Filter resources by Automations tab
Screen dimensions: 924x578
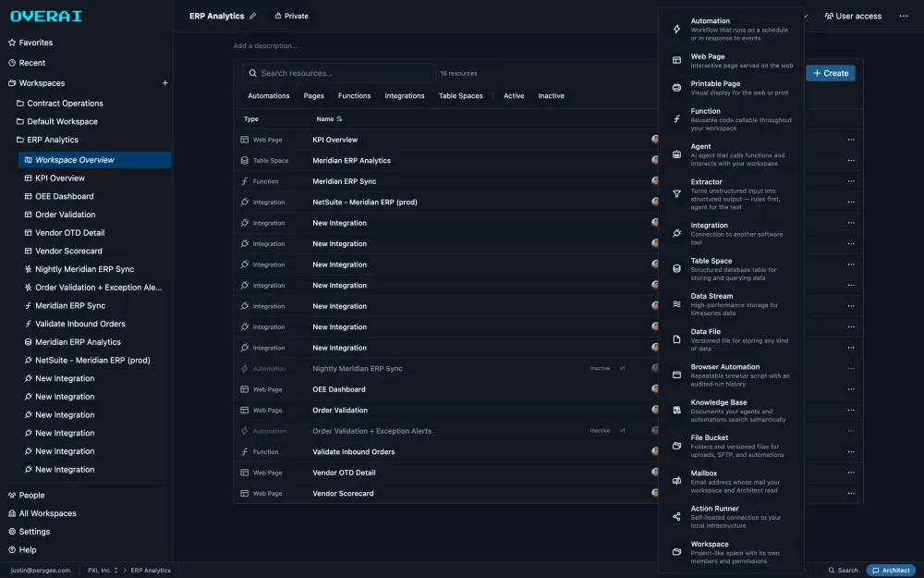click(x=269, y=95)
